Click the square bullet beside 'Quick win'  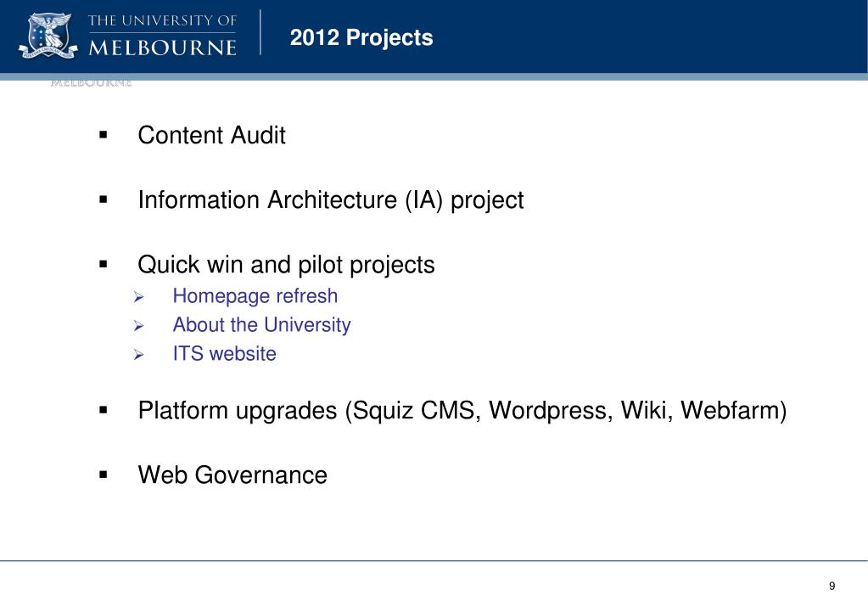click(103, 264)
